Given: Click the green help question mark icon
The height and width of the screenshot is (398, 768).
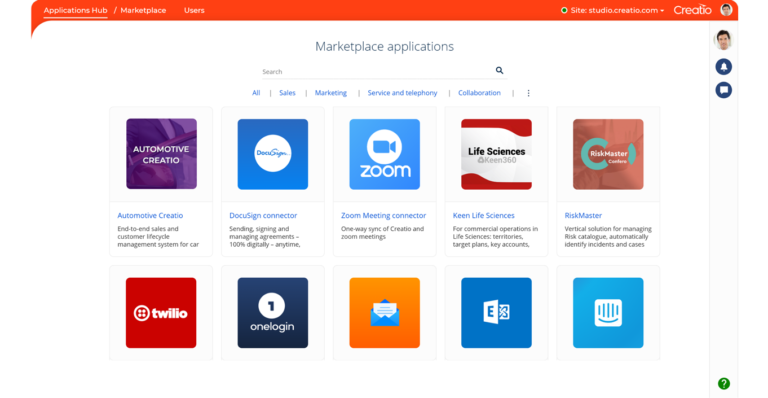Looking at the screenshot, I should [723, 383].
